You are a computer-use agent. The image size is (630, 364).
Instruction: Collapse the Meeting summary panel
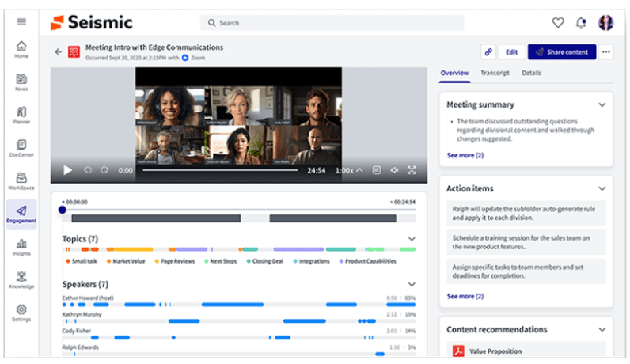(602, 104)
